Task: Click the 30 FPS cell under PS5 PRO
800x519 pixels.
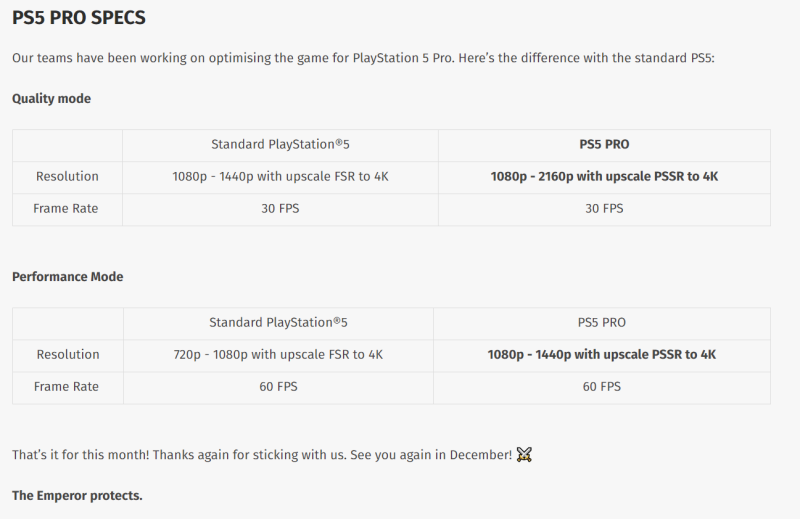Action: pyautogui.click(x=604, y=208)
